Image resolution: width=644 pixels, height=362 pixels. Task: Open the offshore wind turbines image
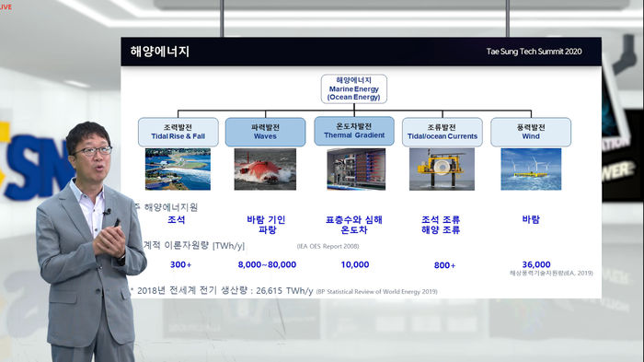coord(531,169)
